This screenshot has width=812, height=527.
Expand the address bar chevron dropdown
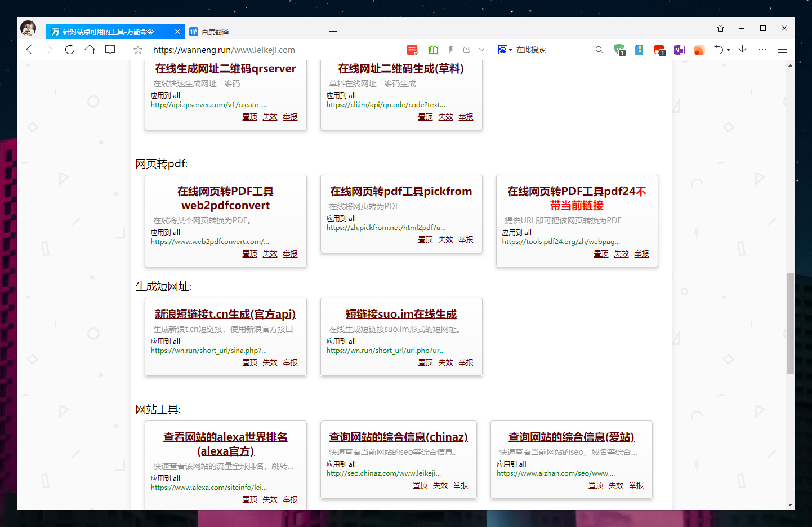481,50
